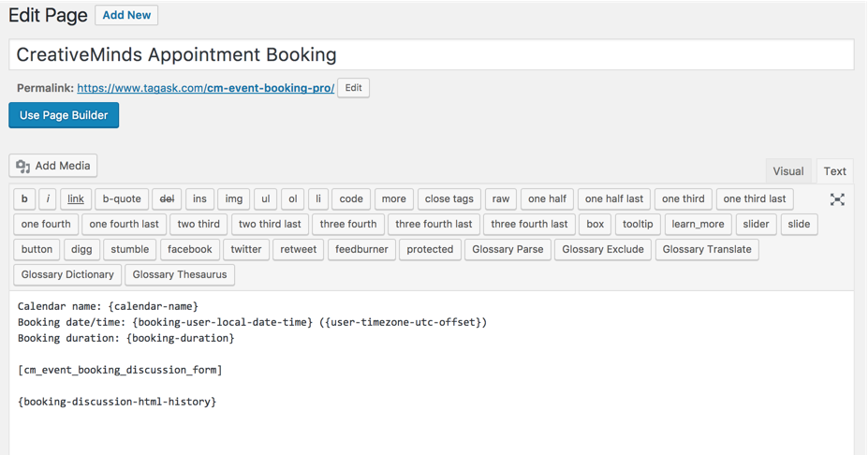The image size is (868, 455).
Task: Insert blockquote with b-quote button
Action: pos(122,198)
